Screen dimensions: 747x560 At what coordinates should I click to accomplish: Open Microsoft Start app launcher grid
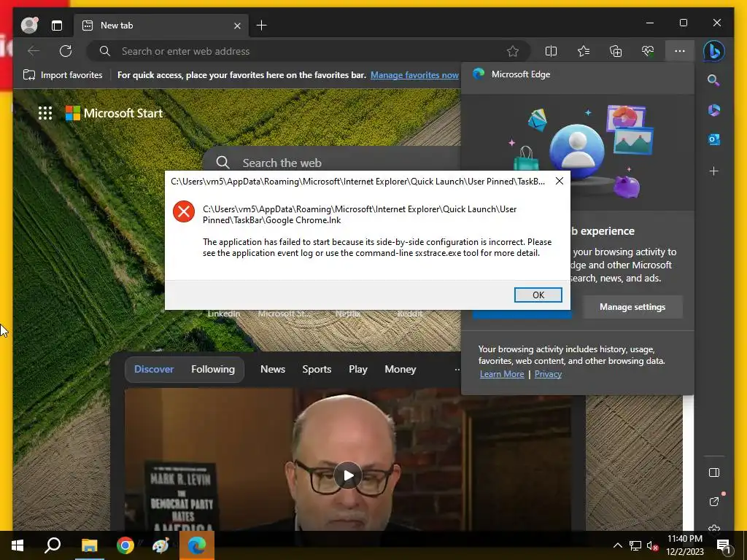point(45,113)
